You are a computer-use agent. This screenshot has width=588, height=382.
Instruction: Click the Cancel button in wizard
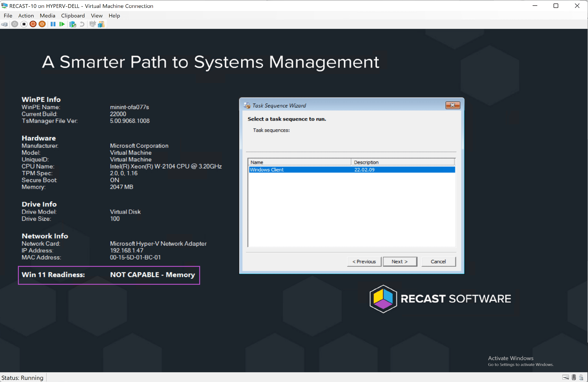[438, 261]
